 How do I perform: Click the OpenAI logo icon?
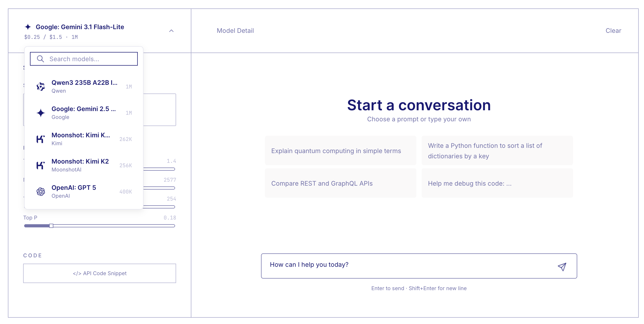click(41, 192)
